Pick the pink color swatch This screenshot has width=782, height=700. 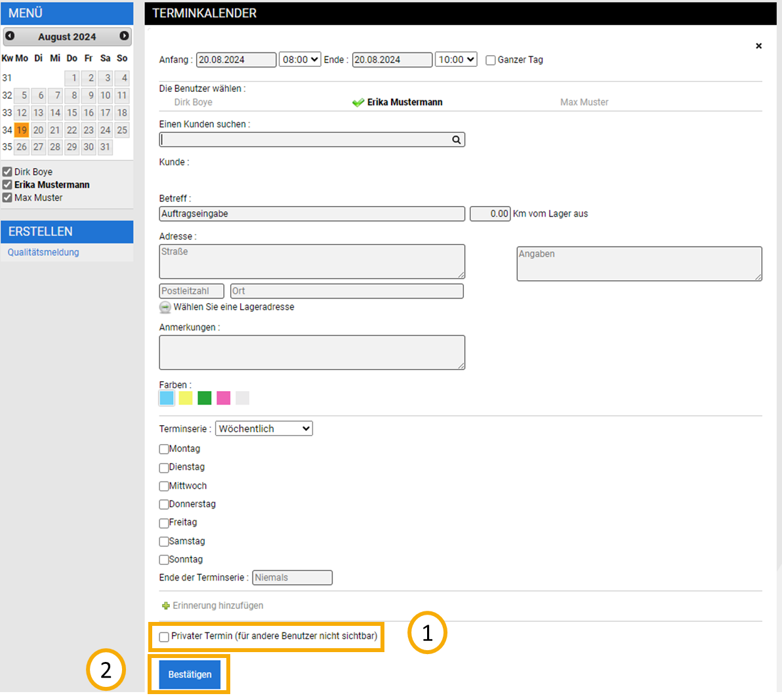pyautogui.click(x=224, y=398)
